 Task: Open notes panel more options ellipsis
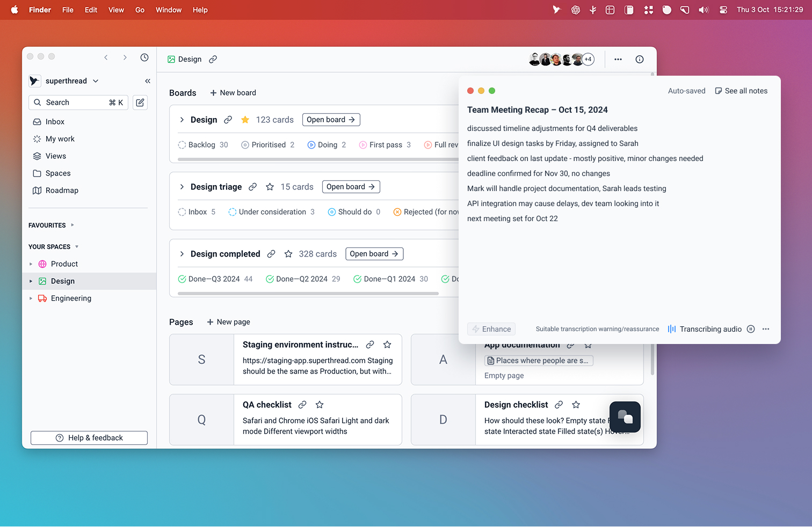[x=766, y=329]
